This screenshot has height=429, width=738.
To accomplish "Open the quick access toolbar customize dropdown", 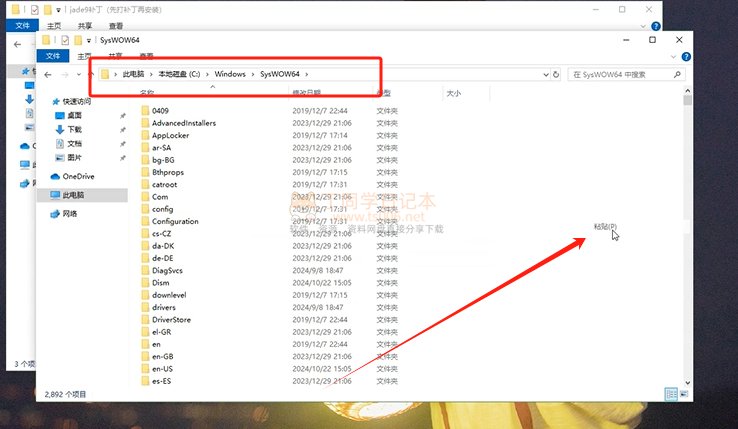I will tap(90, 40).
